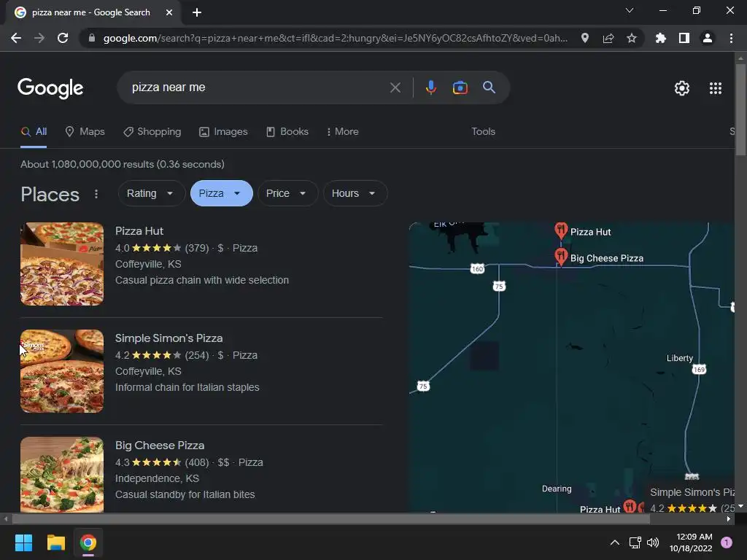The image size is (747, 560).
Task: Open volume control in system tray
Action: point(653,542)
